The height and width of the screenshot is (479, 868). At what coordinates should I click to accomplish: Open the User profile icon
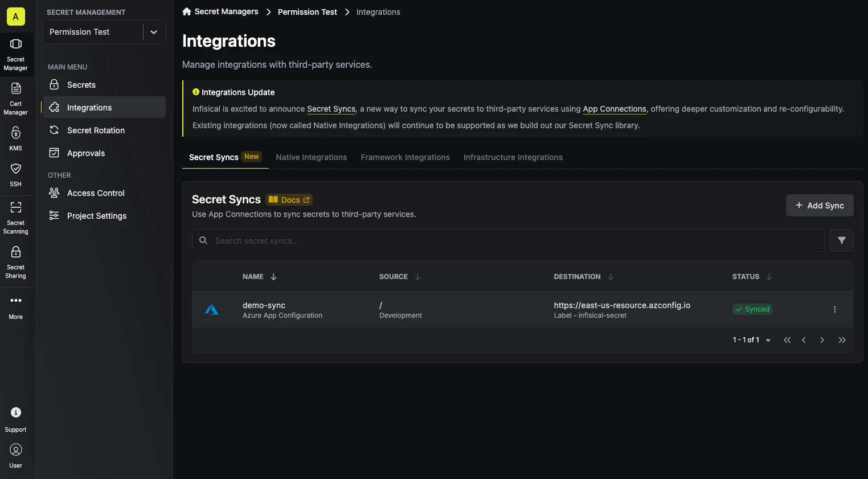(16, 450)
